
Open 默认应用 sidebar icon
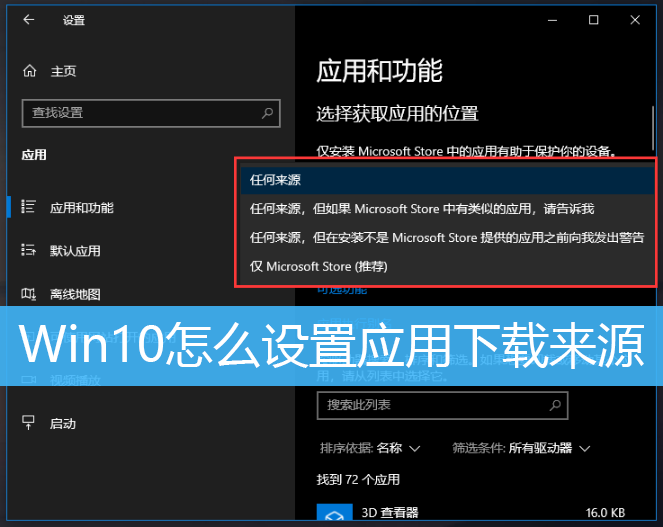pos(29,251)
